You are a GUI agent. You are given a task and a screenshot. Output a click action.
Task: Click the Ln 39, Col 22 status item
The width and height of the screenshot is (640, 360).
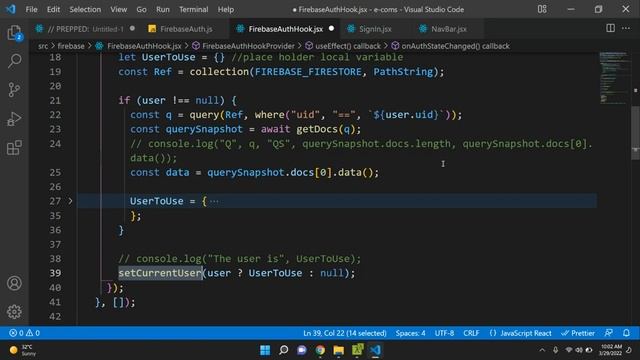(x=344, y=333)
